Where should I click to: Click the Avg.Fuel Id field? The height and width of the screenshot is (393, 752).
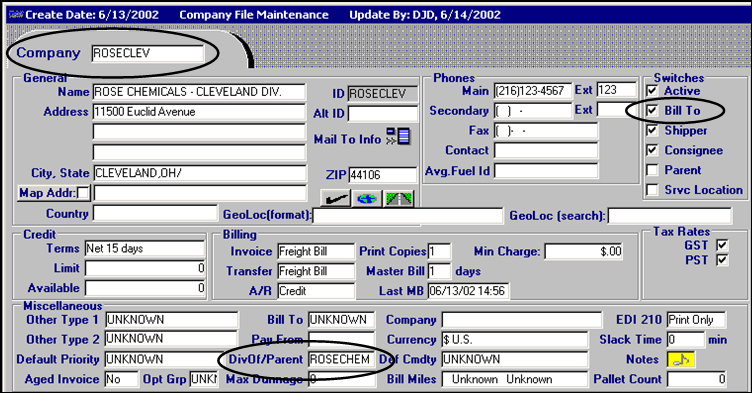(x=546, y=170)
